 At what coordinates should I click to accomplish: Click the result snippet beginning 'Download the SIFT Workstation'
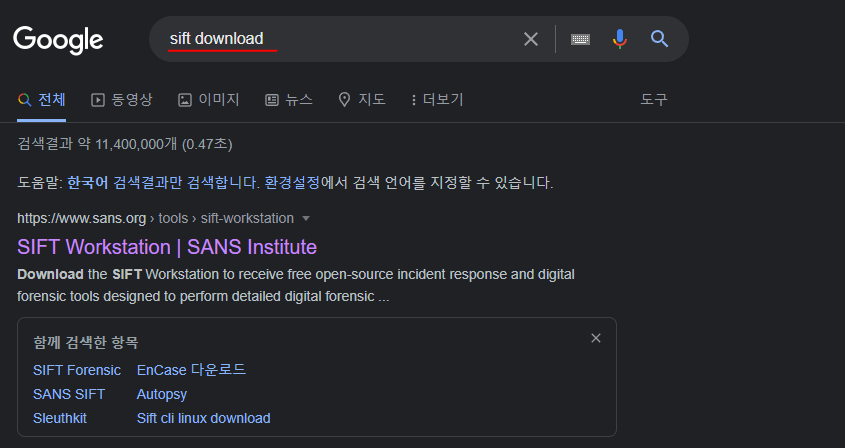296,285
